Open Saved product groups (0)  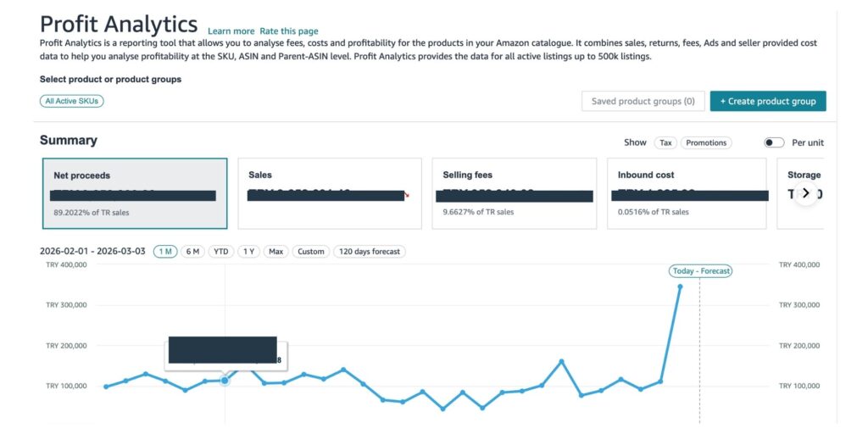pos(643,102)
